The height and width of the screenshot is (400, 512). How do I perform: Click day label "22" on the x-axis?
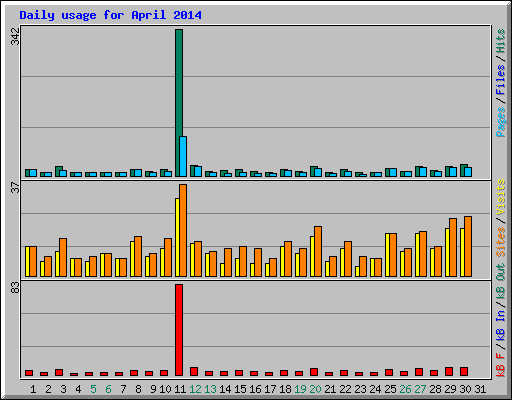(345, 389)
